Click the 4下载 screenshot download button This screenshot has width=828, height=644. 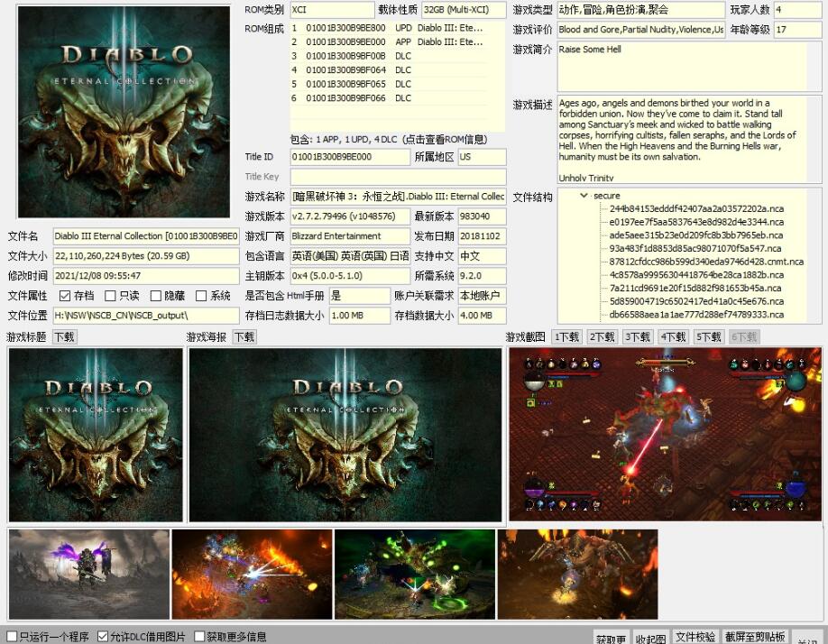673,336
